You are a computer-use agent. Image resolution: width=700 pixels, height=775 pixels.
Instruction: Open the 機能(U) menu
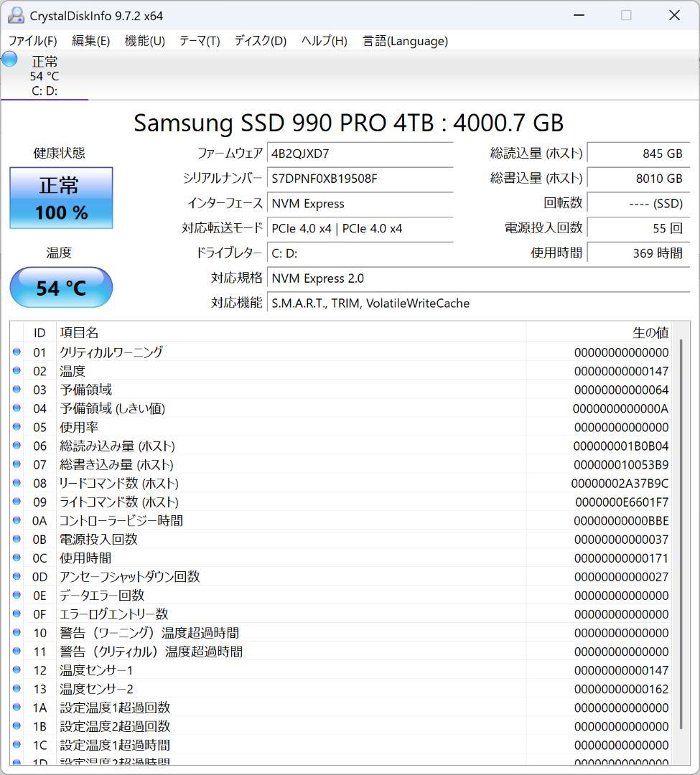click(x=143, y=41)
